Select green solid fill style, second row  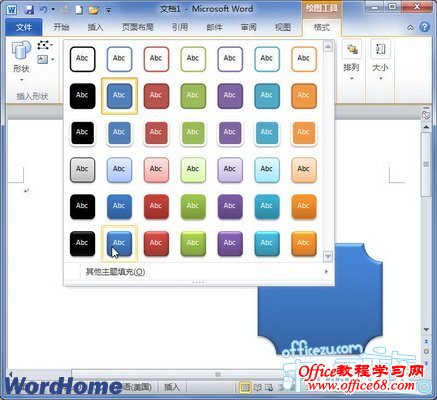[x=193, y=96]
